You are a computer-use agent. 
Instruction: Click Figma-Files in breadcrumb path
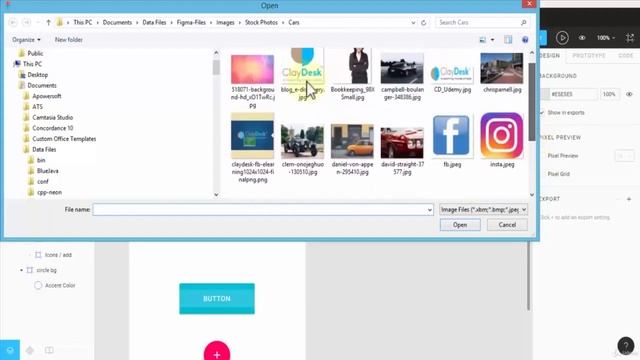coord(191,22)
